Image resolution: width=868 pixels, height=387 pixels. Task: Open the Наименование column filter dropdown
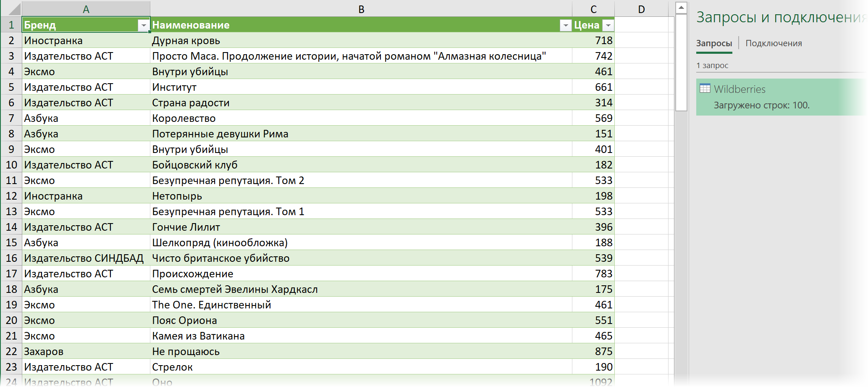pyautogui.click(x=565, y=26)
